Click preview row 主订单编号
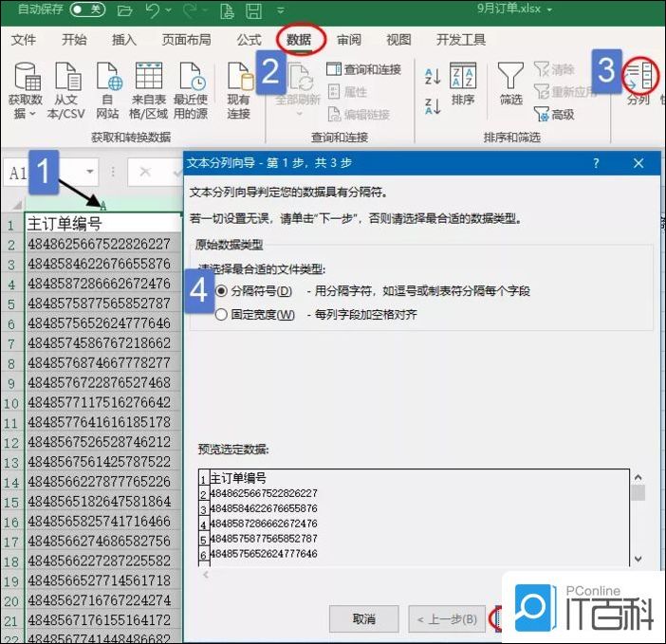Image resolution: width=666 pixels, height=644 pixels. click(238, 478)
